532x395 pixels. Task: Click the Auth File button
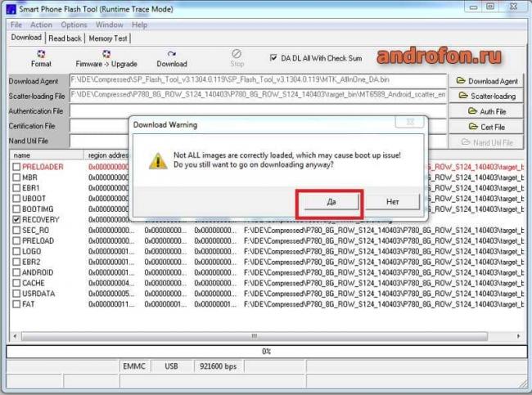(x=487, y=111)
